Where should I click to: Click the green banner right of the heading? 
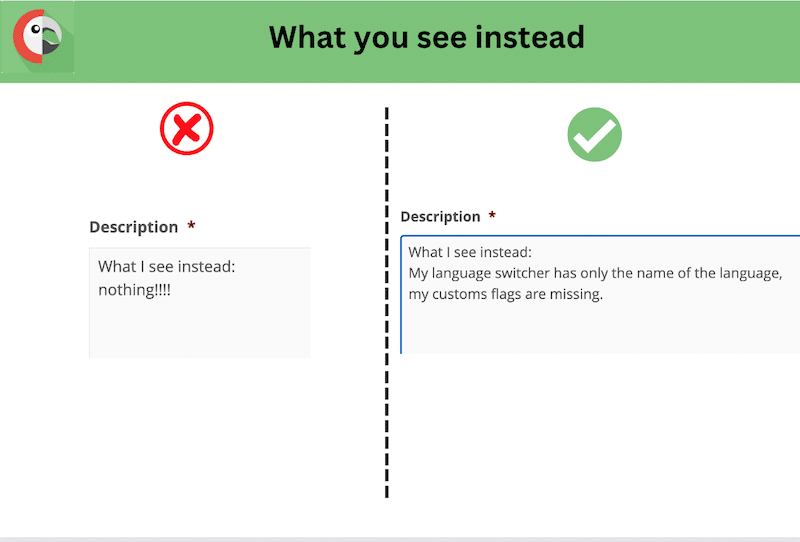click(692, 41)
